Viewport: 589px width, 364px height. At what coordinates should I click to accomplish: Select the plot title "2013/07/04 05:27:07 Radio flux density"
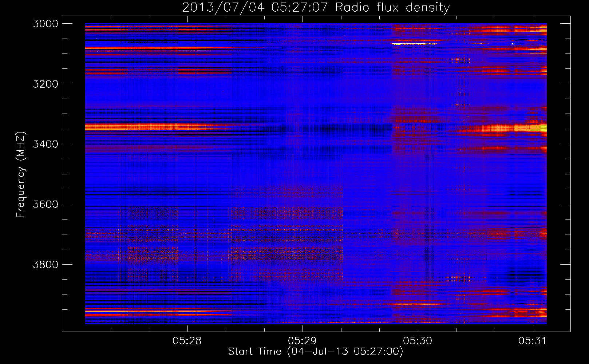[x=316, y=7]
